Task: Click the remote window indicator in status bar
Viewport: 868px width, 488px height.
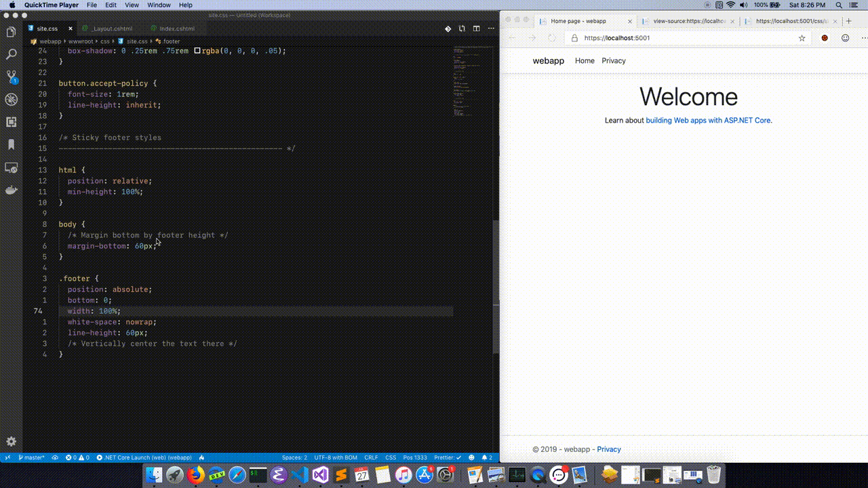Action: (7, 457)
